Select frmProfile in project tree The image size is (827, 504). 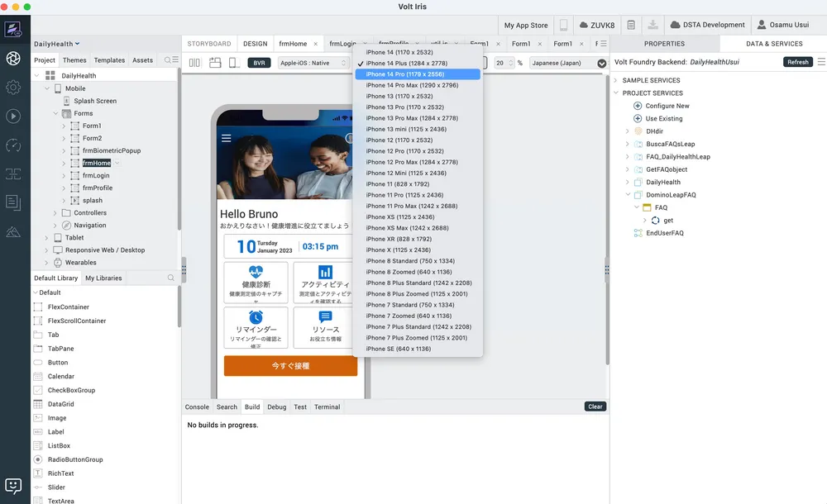coord(97,188)
